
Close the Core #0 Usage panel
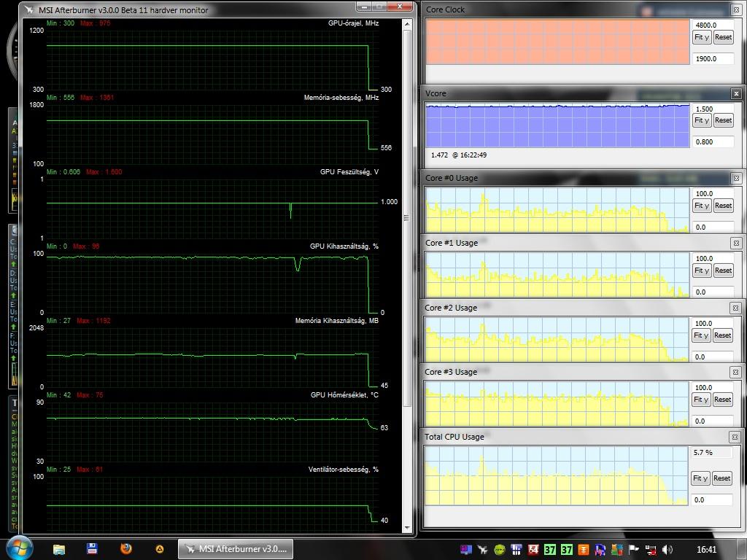tap(736, 178)
